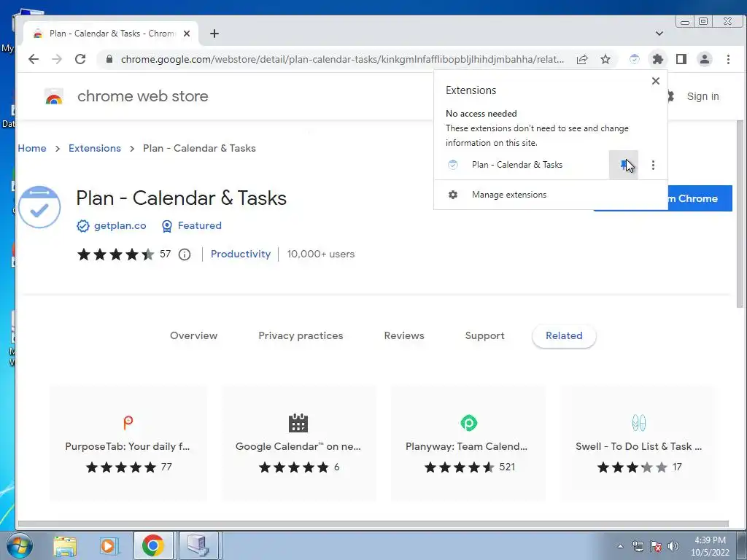
Task: Show hidden system tray icons
Action: point(620,546)
